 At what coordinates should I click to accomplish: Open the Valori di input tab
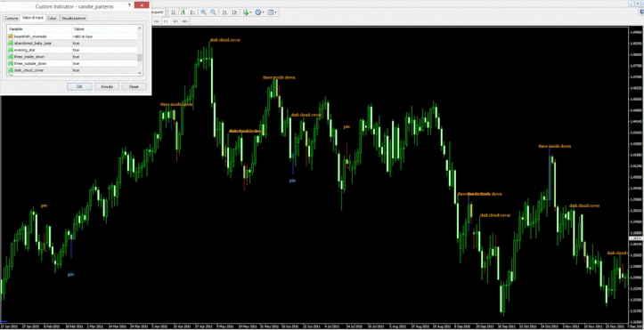coord(33,18)
